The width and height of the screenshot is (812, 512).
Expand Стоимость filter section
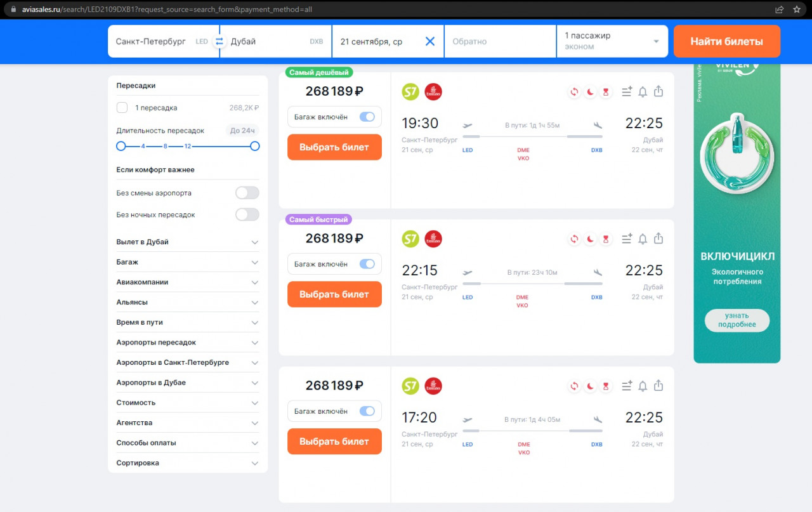click(x=188, y=403)
